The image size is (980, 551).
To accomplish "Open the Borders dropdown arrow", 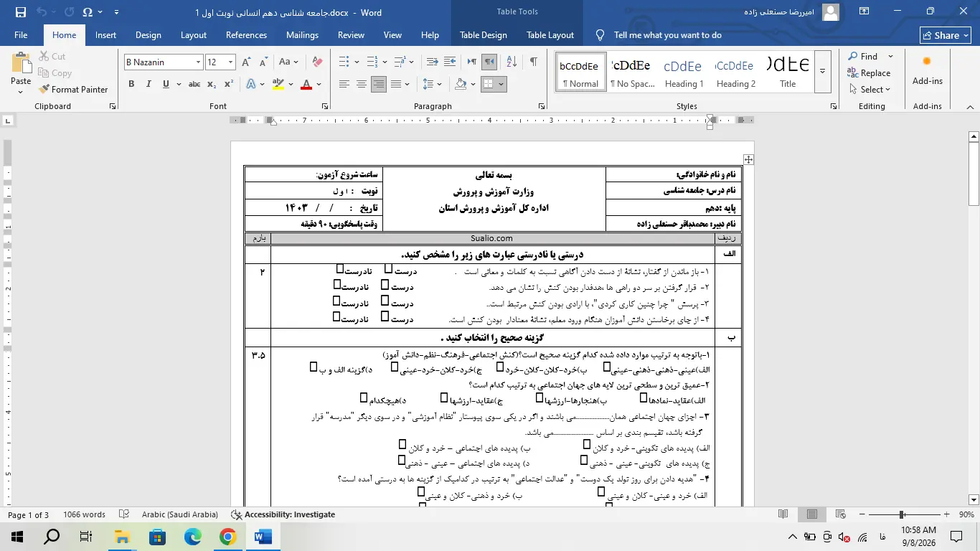I will point(501,84).
